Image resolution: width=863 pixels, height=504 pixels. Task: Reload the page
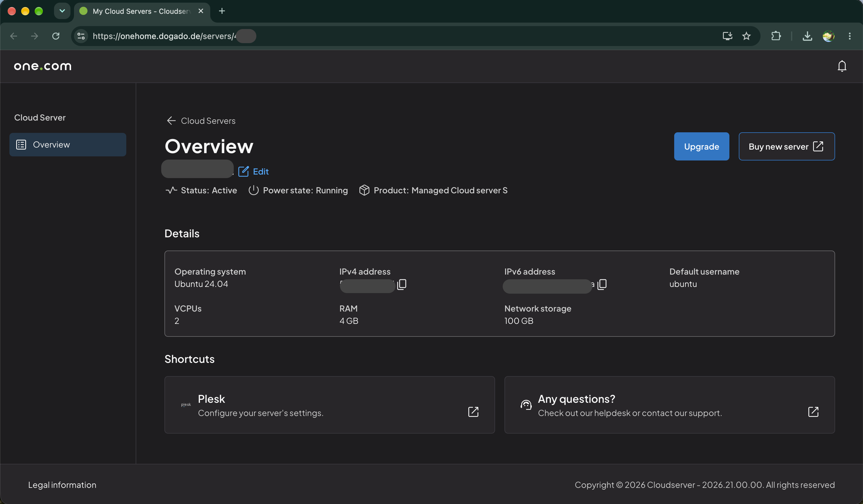56,36
